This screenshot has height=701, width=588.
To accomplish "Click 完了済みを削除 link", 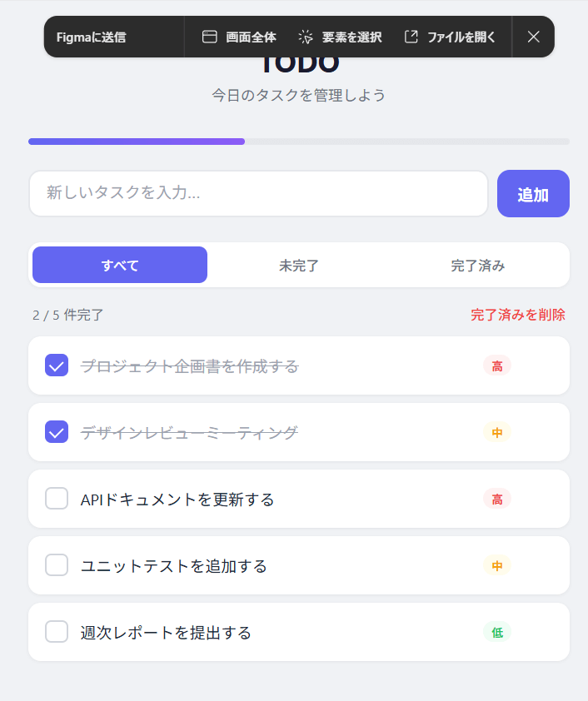I will point(517,315).
